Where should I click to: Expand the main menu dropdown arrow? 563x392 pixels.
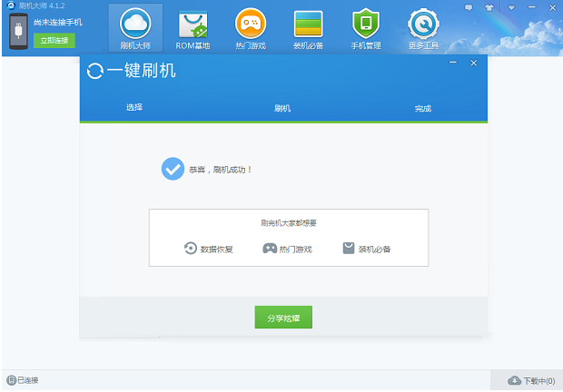coord(512,7)
